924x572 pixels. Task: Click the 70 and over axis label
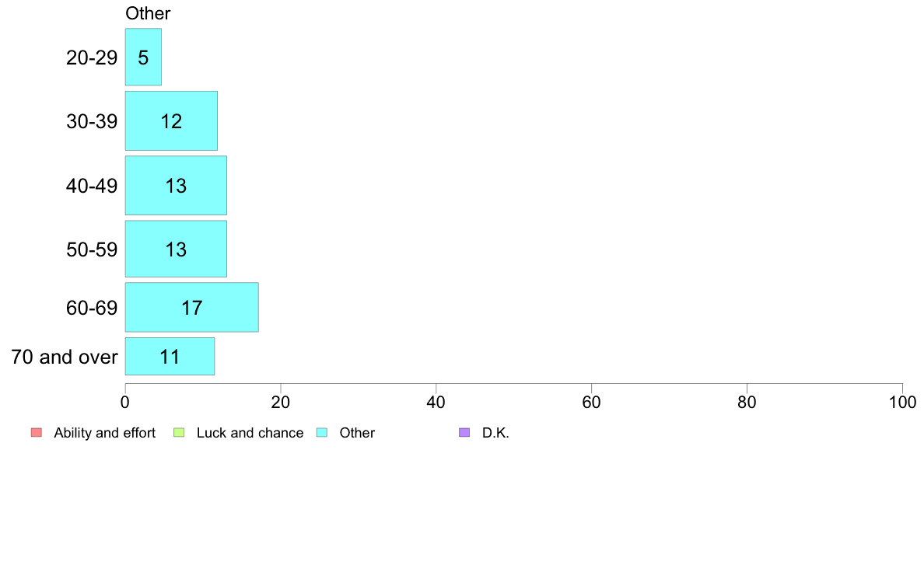(x=65, y=357)
